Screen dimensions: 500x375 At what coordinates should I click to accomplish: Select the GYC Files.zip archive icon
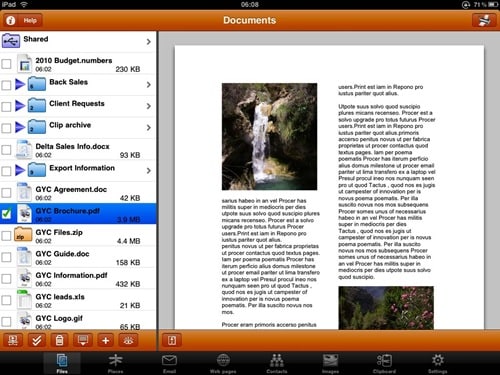tap(23, 234)
